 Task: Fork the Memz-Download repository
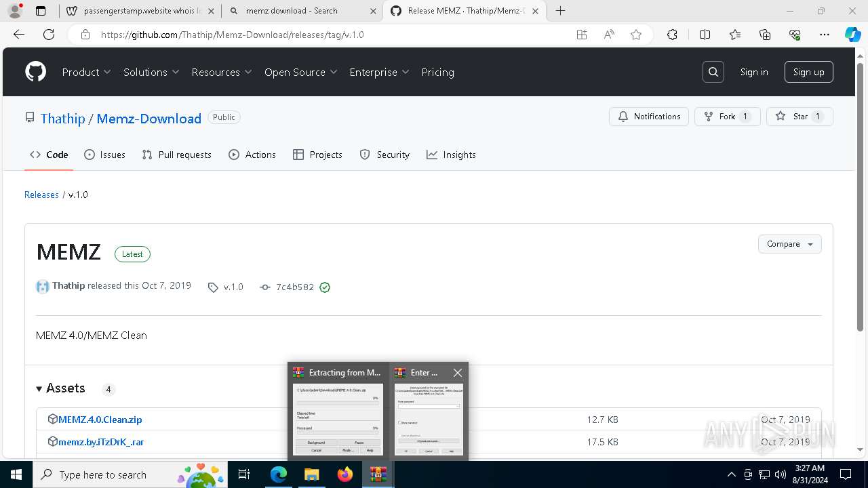pos(727,117)
